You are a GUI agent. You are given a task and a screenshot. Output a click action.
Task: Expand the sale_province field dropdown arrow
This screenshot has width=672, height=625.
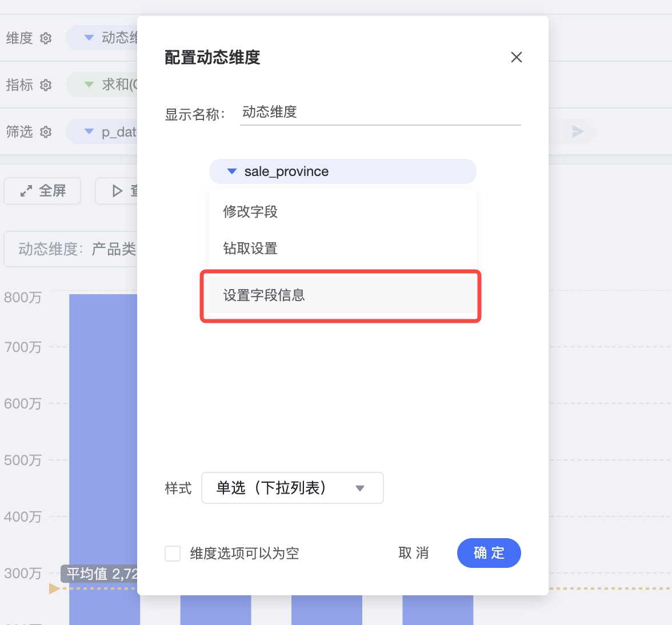click(x=232, y=171)
